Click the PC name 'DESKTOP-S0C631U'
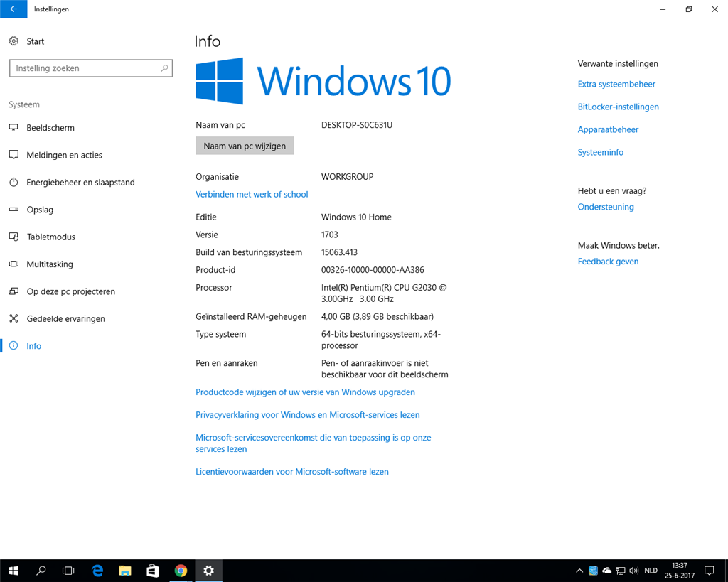 [357, 125]
